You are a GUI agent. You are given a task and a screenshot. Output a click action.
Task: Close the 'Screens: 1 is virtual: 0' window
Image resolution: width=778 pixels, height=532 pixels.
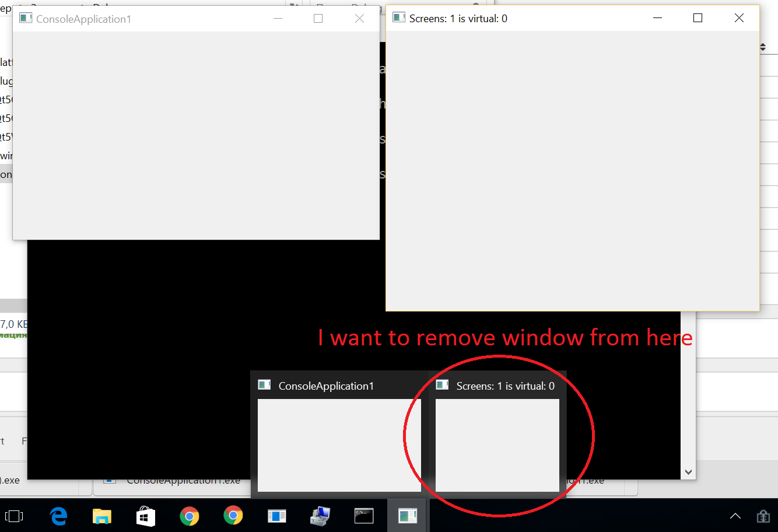739,18
